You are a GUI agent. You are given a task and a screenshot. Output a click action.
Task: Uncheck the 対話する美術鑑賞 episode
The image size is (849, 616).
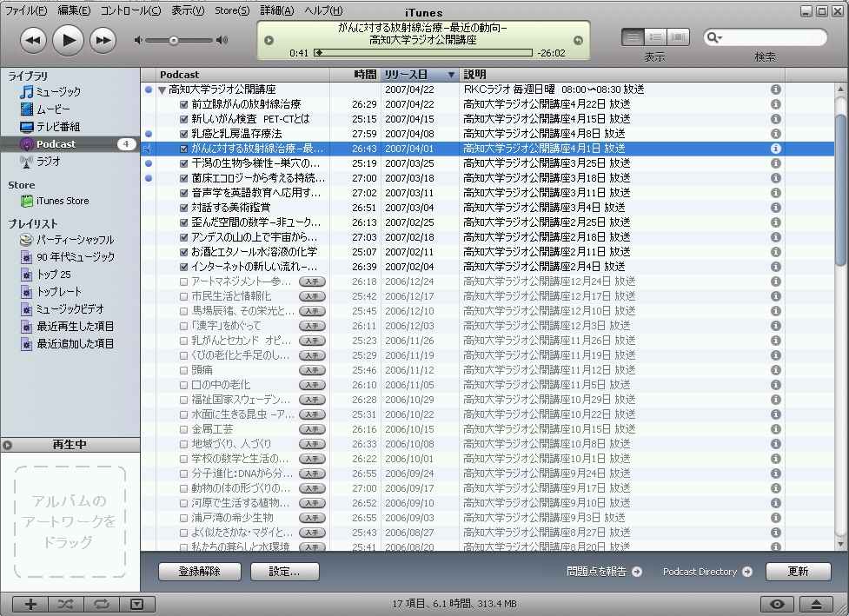pyautogui.click(x=183, y=208)
